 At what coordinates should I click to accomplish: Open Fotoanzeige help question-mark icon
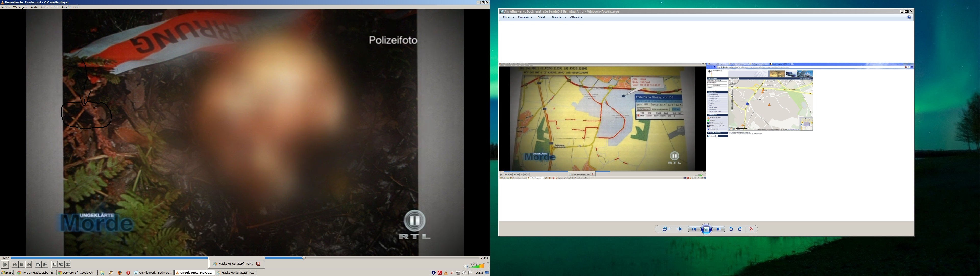[x=909, y=18]
